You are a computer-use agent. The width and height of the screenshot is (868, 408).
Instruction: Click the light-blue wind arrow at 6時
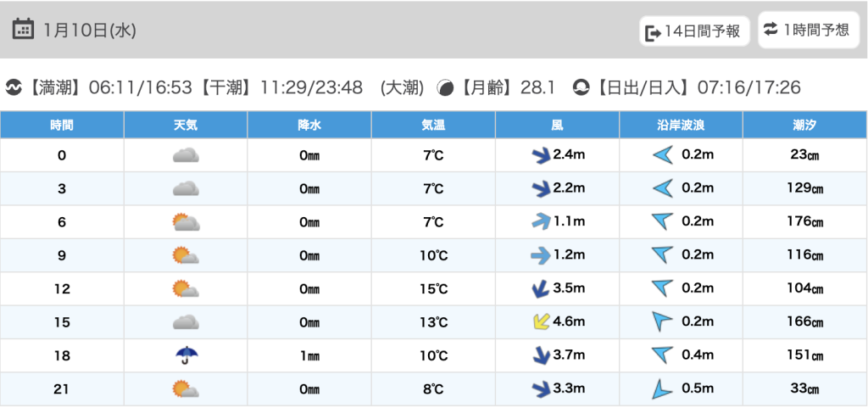point(540,222)
